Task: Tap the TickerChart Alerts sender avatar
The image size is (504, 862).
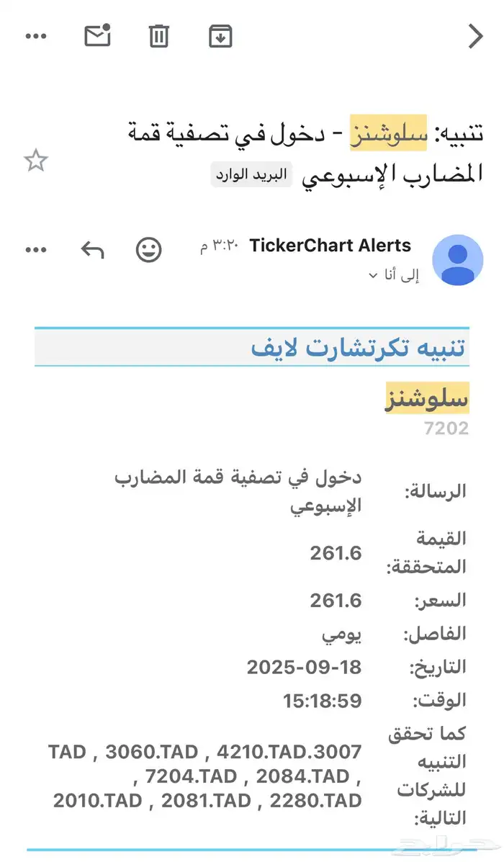Action: 457,260
